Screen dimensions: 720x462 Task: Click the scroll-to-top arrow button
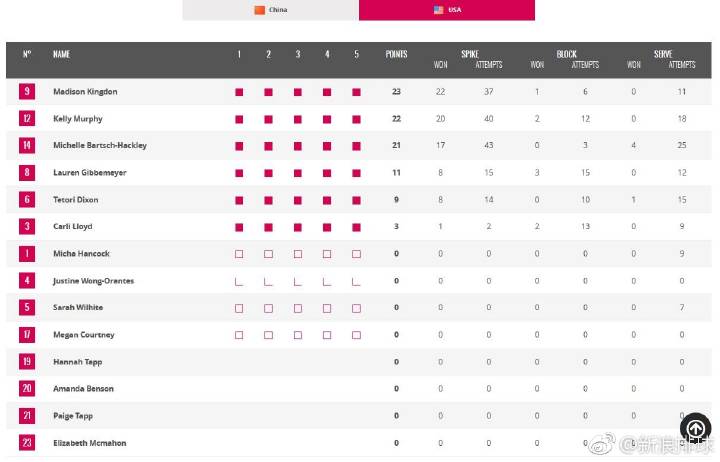point(696,428)
